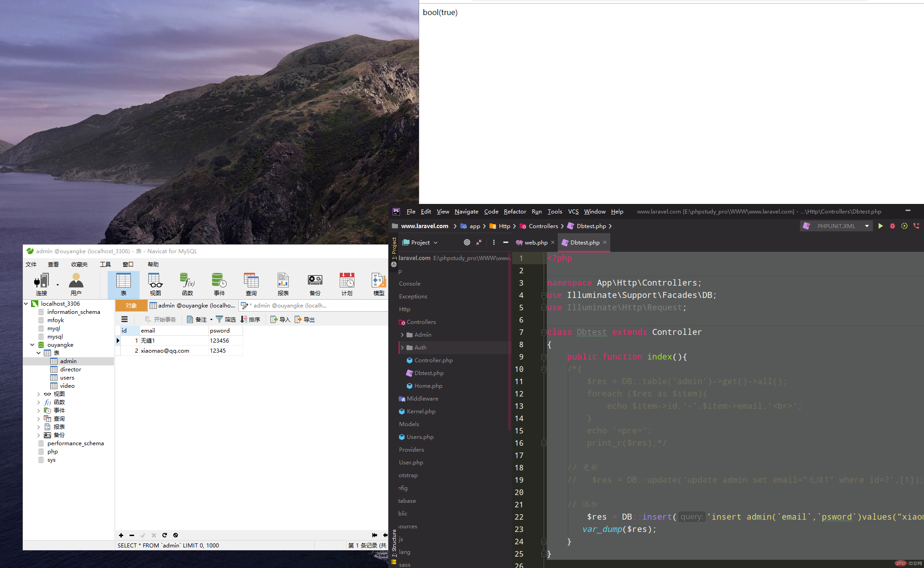924x568 pixels.
Task: Delete record with the minus icon
Action: tap(132, 535)
